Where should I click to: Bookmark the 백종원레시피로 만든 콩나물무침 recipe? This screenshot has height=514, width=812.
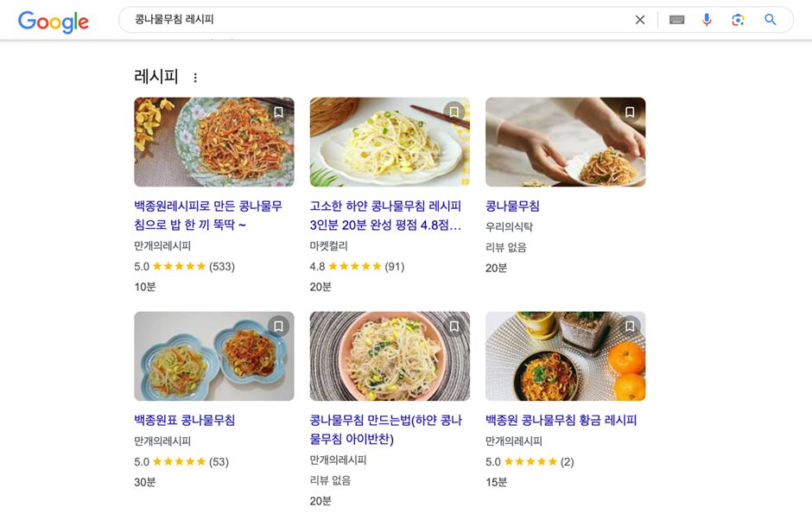pos(278,112)
